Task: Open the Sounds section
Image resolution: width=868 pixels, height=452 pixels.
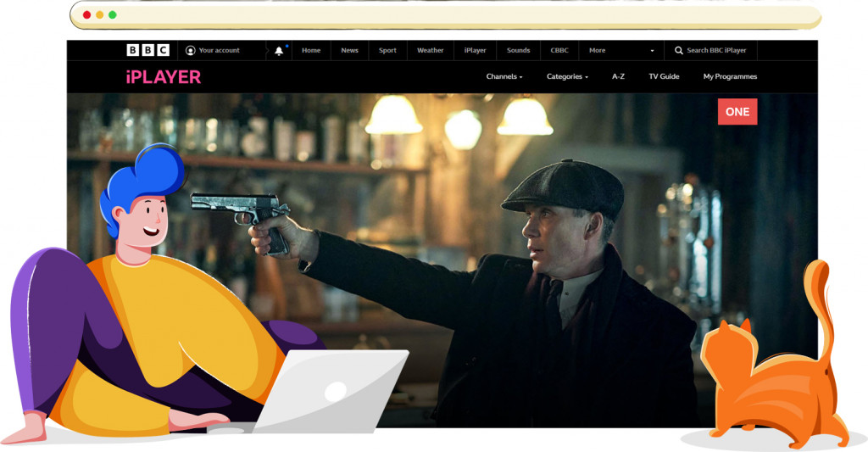Action: pyautogui.click(x=518, y=50)
